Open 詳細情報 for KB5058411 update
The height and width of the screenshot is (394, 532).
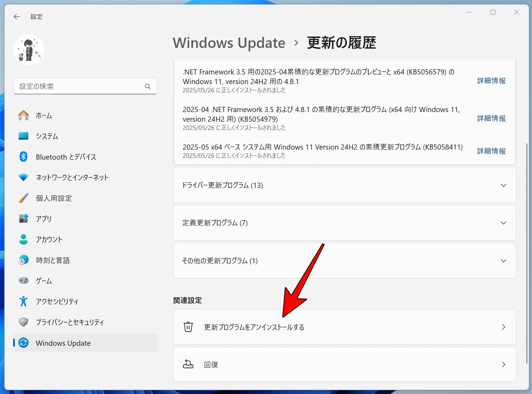(491, 151)
